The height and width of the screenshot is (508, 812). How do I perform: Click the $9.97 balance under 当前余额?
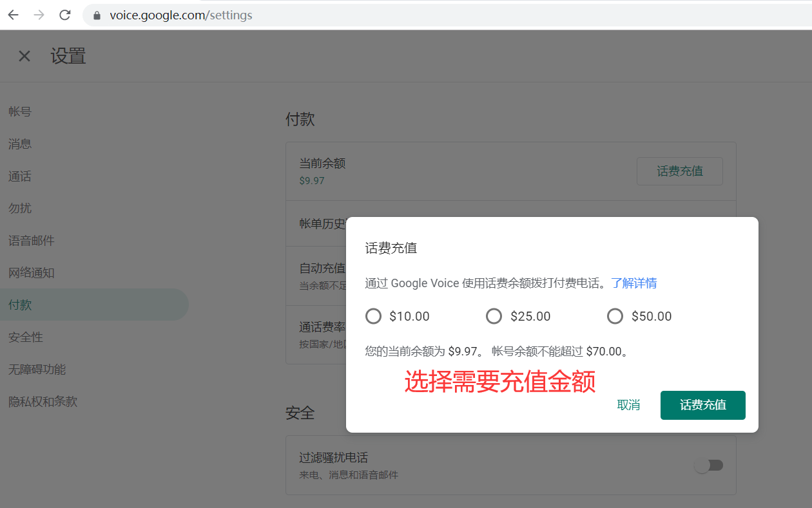coord(312,181)
